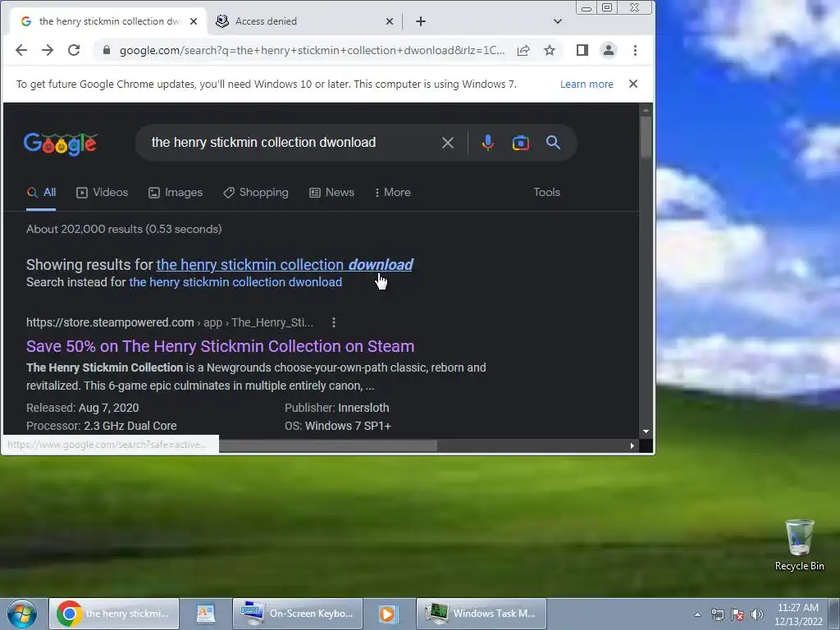Dismiss the Windows 7 update notice
This screenshot has width=840, height=630.
click(633, 84)
